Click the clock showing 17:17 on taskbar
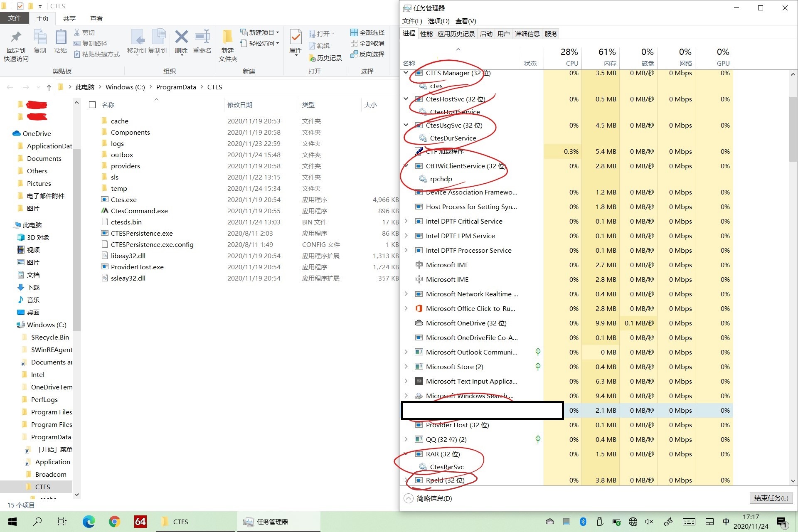Screen dimensions: 798x532 pos(751,522)
